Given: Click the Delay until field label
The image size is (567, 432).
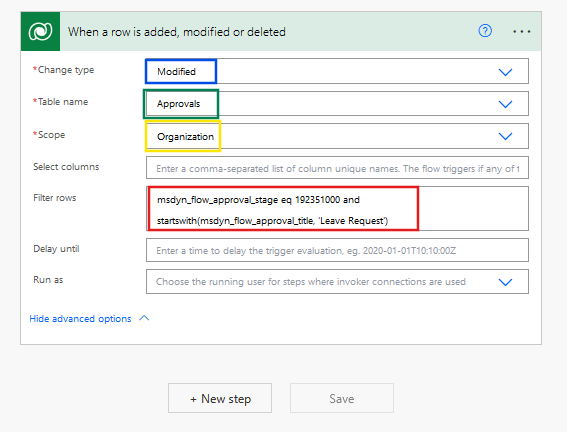Looking at the screenshot, I should (x=56, y=249).
